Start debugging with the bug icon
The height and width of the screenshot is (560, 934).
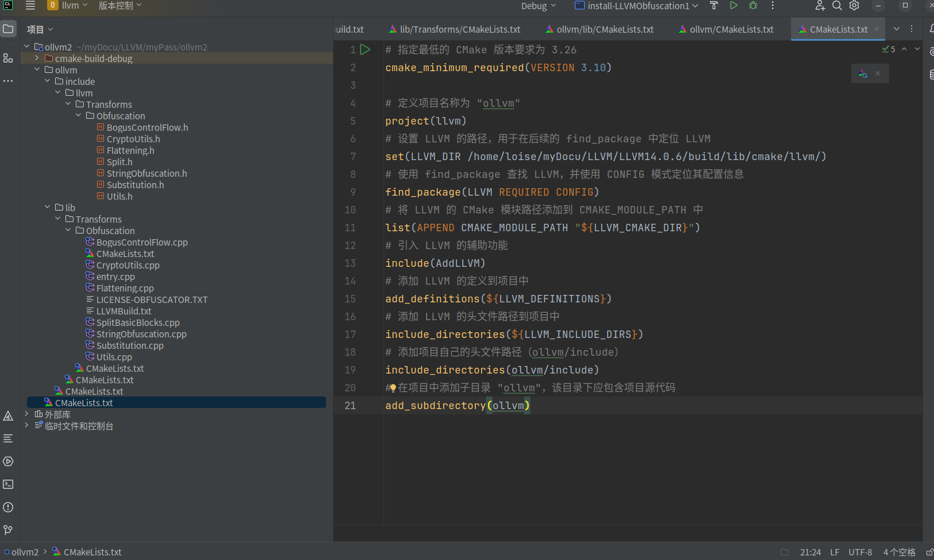tap(753, 6)
